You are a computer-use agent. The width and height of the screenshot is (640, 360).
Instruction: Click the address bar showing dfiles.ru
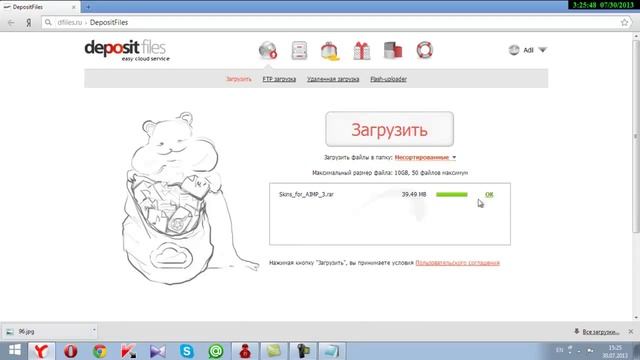pyautogui.click(x=337, y=22)
